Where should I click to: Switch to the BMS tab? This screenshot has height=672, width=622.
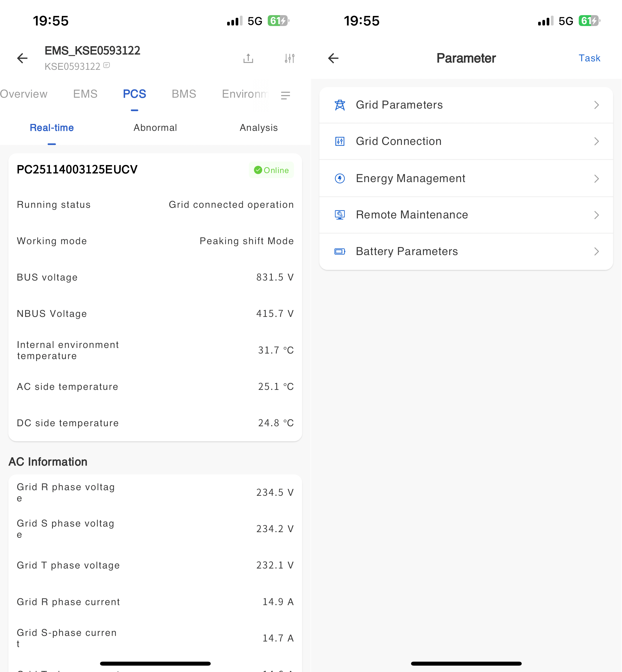coord(184,94)
